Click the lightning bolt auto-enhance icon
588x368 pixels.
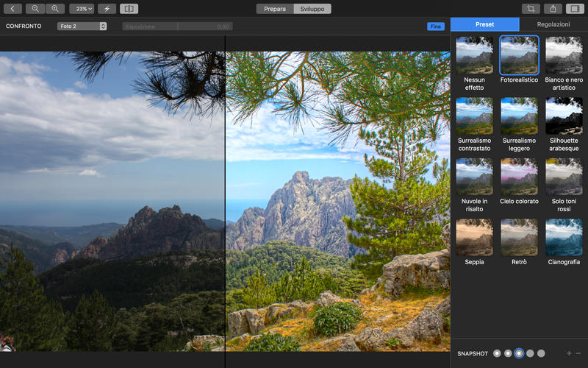pos(107,9)
